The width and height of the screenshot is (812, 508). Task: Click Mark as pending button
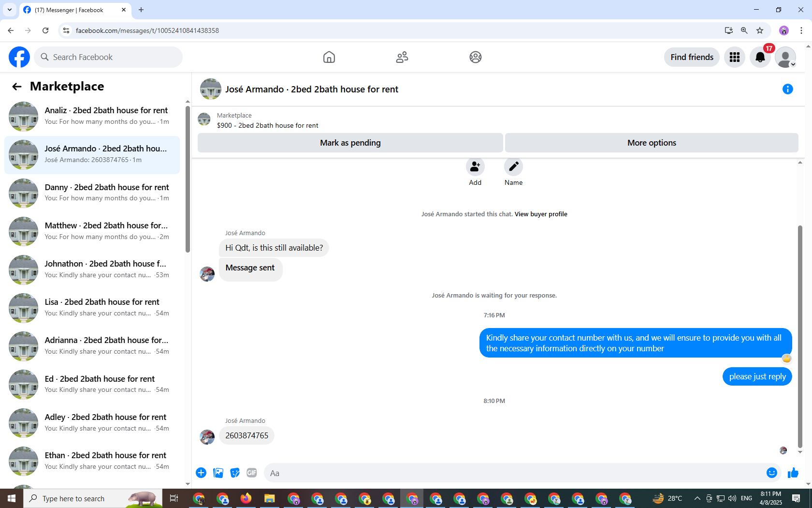(350, 143)
